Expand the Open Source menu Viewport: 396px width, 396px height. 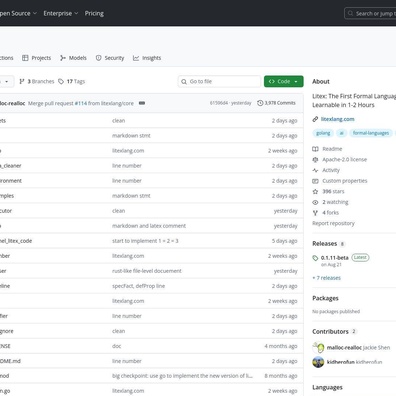(17, 13)
